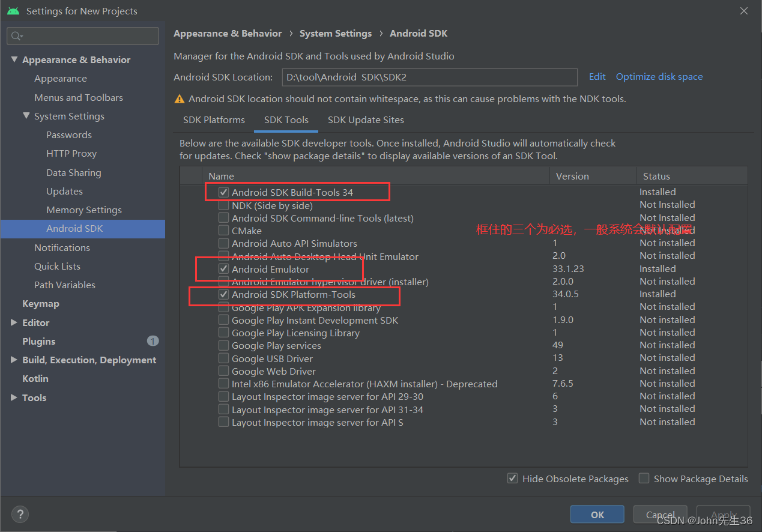
Task: Check Layout Inspector image server for API S
Action: coord(223,422)
